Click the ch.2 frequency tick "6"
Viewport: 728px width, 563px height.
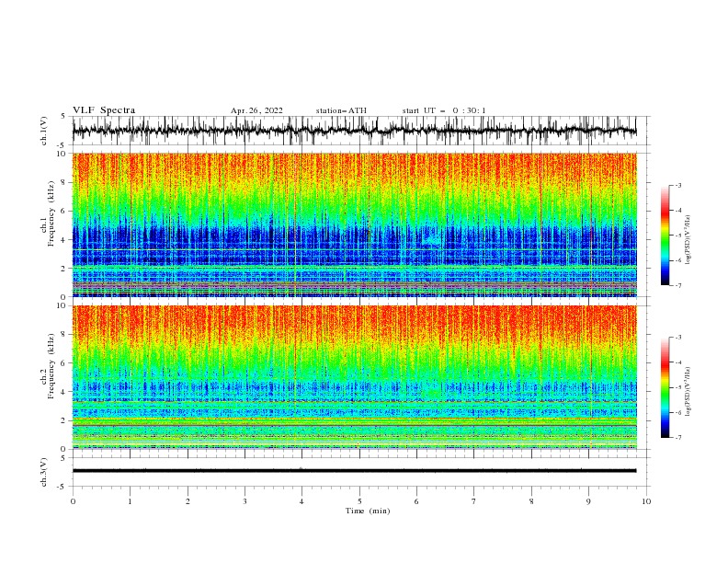63,363
